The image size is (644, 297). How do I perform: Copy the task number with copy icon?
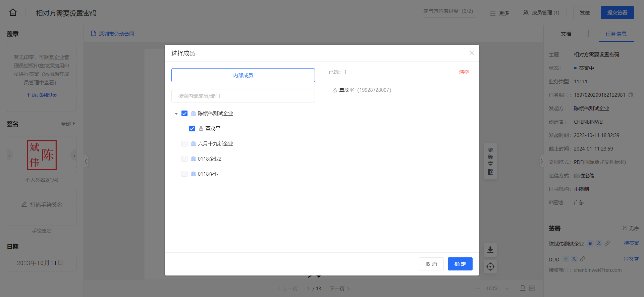[x=631, y=95]
